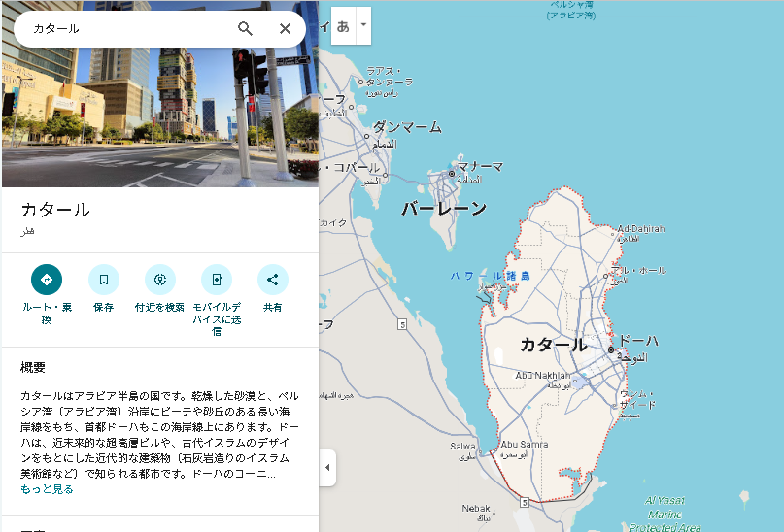This screenshot has width=784, height=532.
Task: Select the バーレーン country label
Action: [444, 208]
